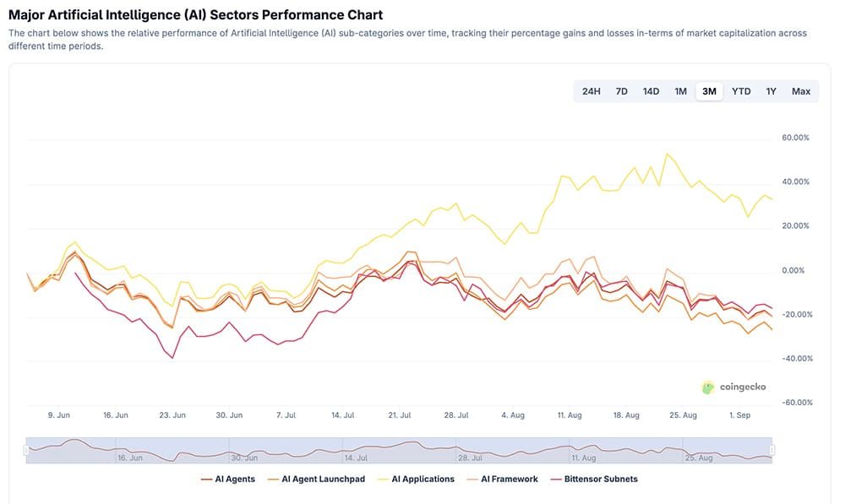Select the 14D time range tab
The image size is (845, 504).
click(651, 91)
